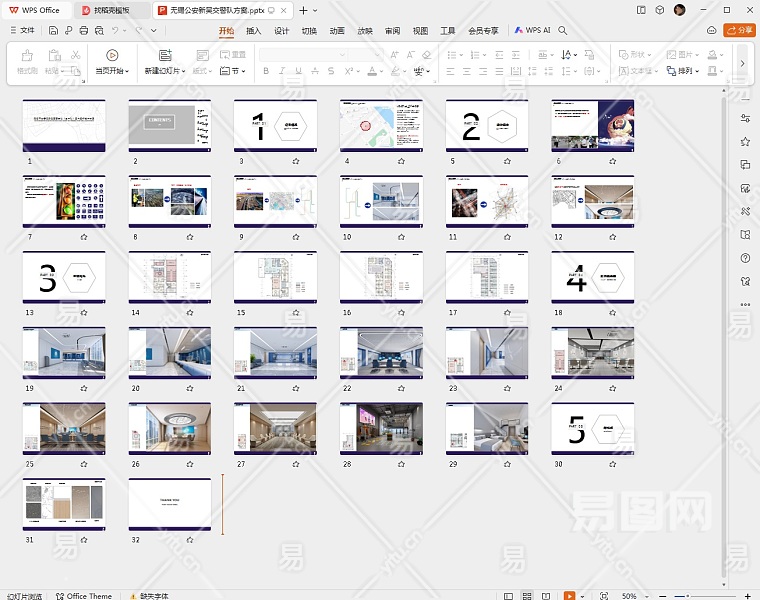The height and width of the screenshot is (600, 760).
Task: Expand the 节 section dropdown
Action: click(x=233, y=71)
